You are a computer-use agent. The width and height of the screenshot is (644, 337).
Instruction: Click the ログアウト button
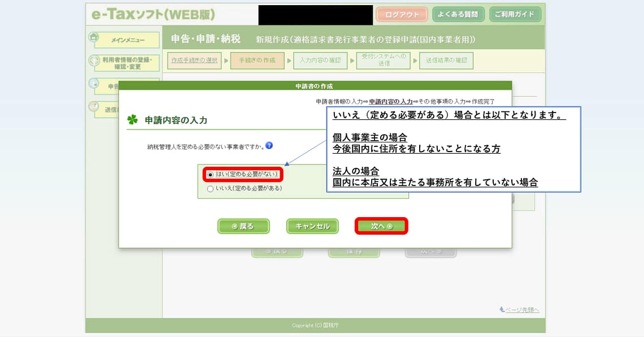coord(402,15)
